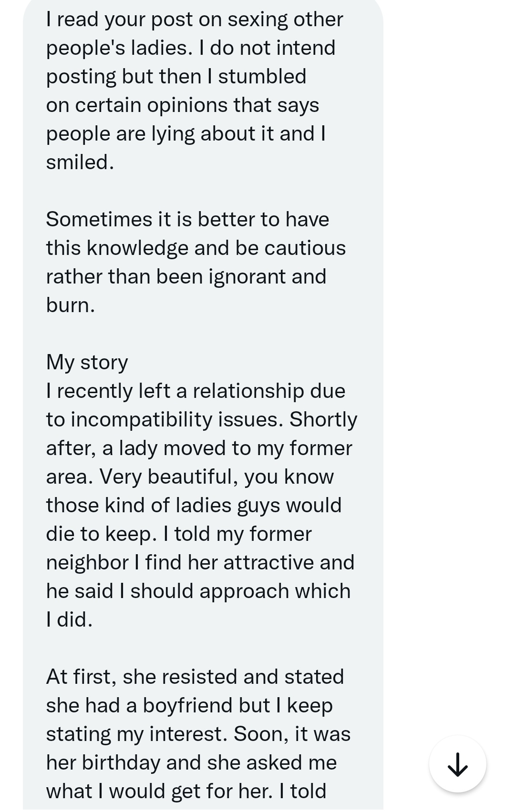This screenshot has height=812, width=515.
Task: Tap the line 'die to keep. I told my former'
Action: 178,534
